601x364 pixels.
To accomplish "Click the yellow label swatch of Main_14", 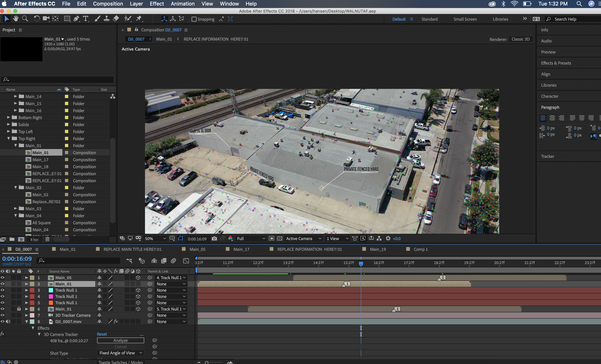I will 66,96.
